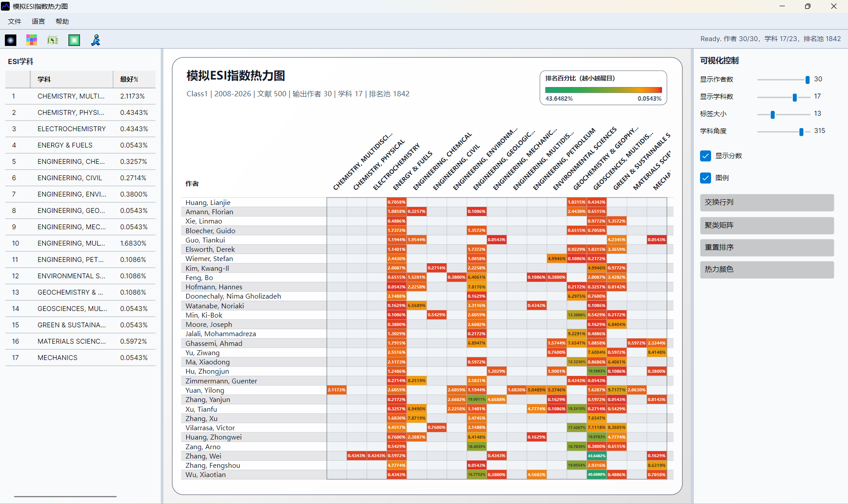
Task: Click the green square toolbar icon
Action: (x=74, y=40)
